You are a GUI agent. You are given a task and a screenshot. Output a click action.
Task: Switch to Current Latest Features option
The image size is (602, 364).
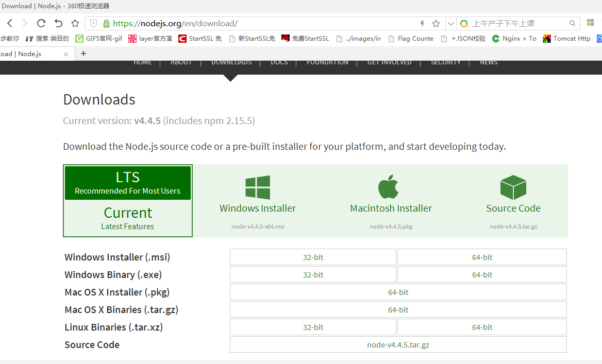coord(128,218)
